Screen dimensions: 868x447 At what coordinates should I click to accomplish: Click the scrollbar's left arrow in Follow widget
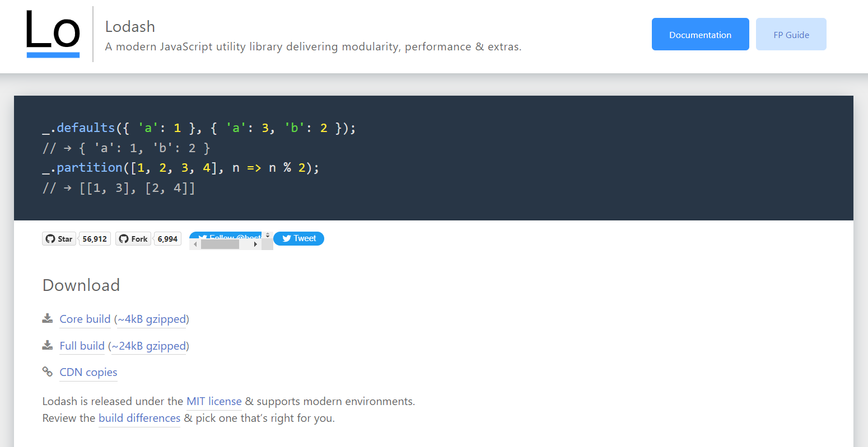point(195,244)
